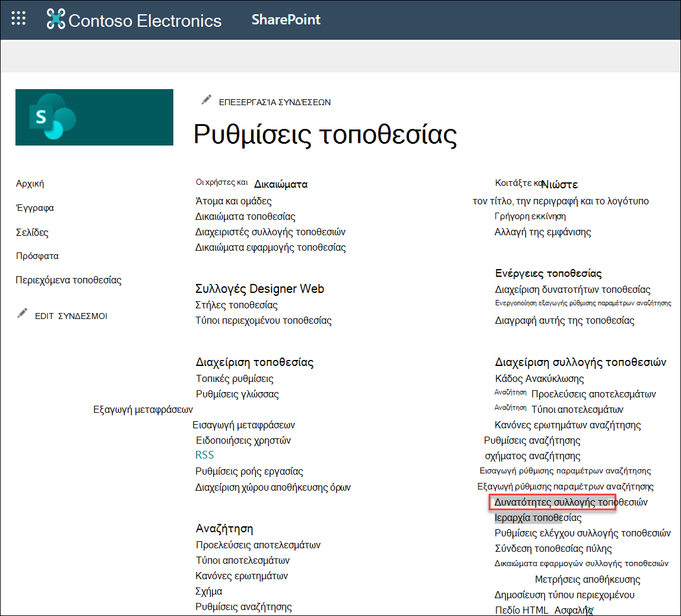Open Ρυθμίσεις ροής εργασίας
The width and height of the screenshot is (681, 616).
click(249, 471)
